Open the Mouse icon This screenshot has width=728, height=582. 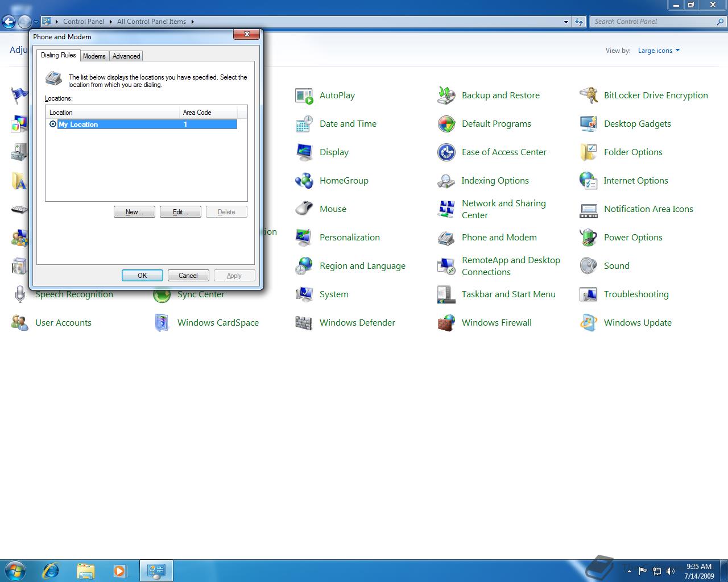click(x=304, y=209)
